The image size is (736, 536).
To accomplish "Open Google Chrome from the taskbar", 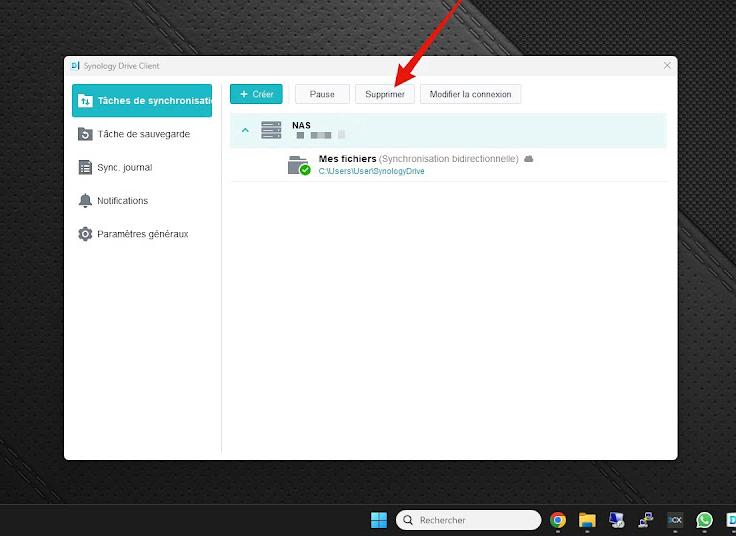I will (558, 520).
